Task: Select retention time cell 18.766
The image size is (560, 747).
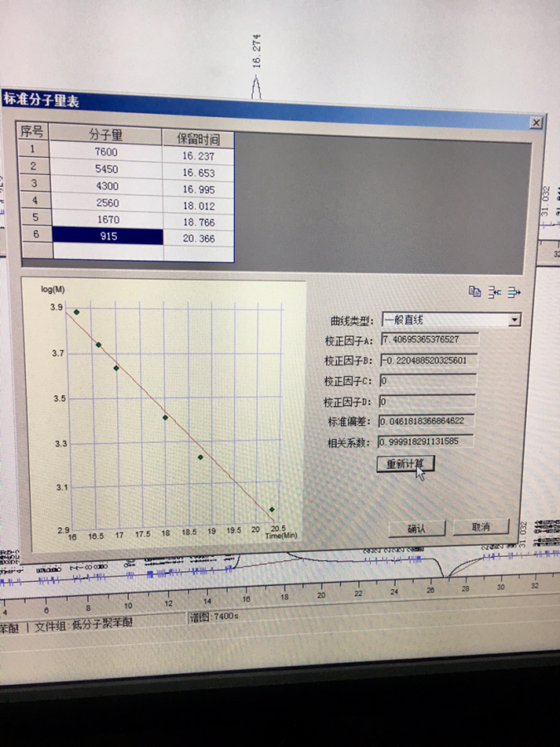Action: (x=198, y=222)
